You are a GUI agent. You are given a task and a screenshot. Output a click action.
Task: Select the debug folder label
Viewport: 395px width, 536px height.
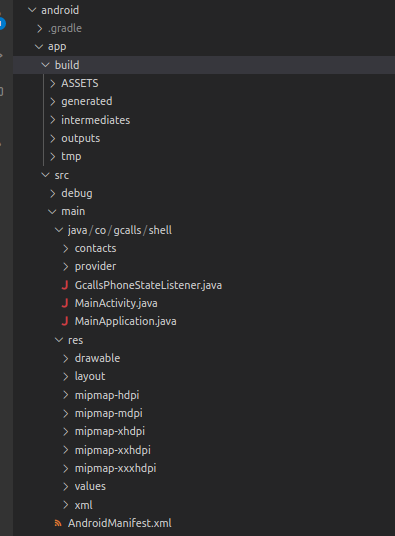[77, 193]
